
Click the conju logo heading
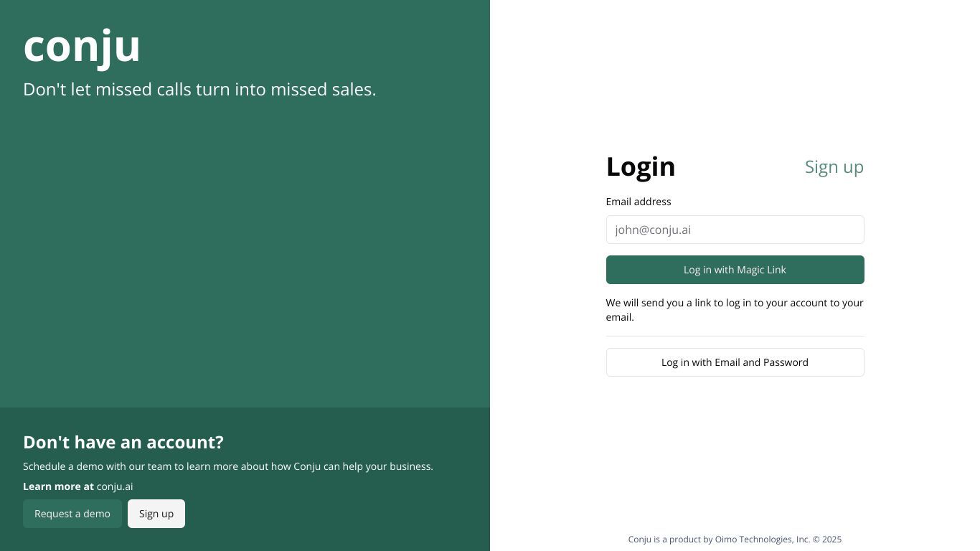pos(82,47)
